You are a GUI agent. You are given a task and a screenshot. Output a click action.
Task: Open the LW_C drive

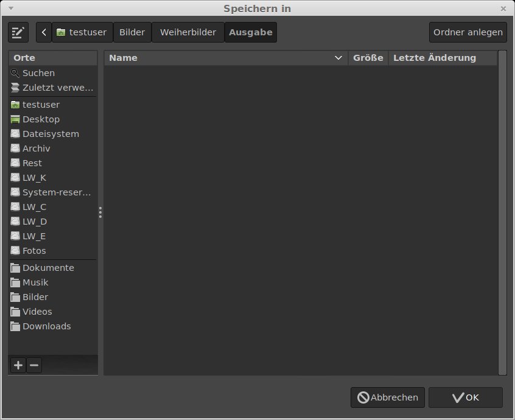(x=53, y=207)
